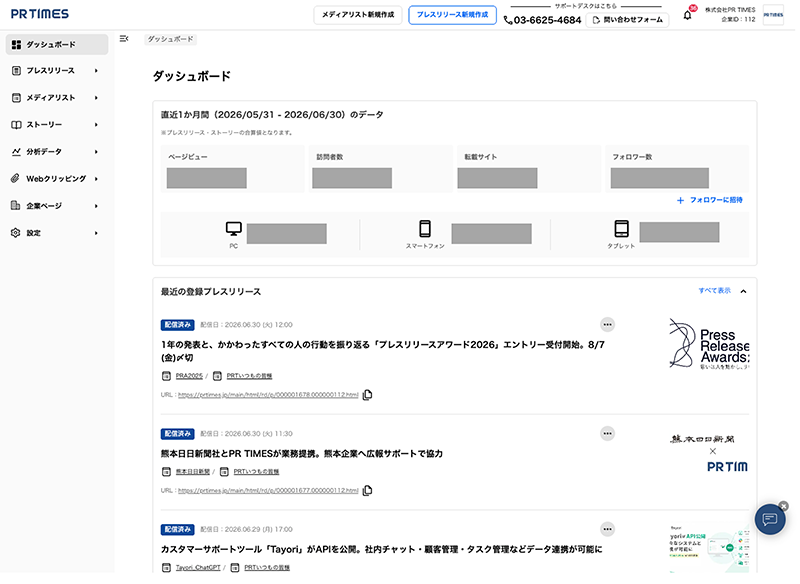
Task: Click the PR TIMES logo
Action: tap(40, 14)
